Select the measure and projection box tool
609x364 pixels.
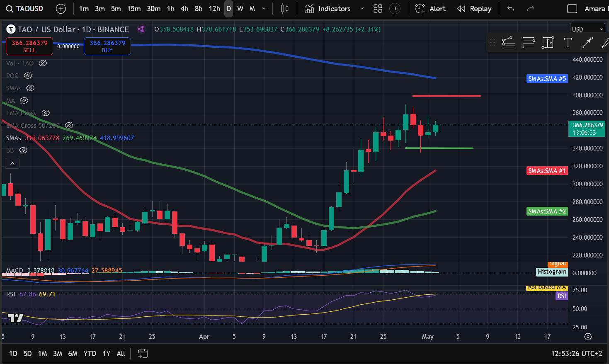click(548, 42)
